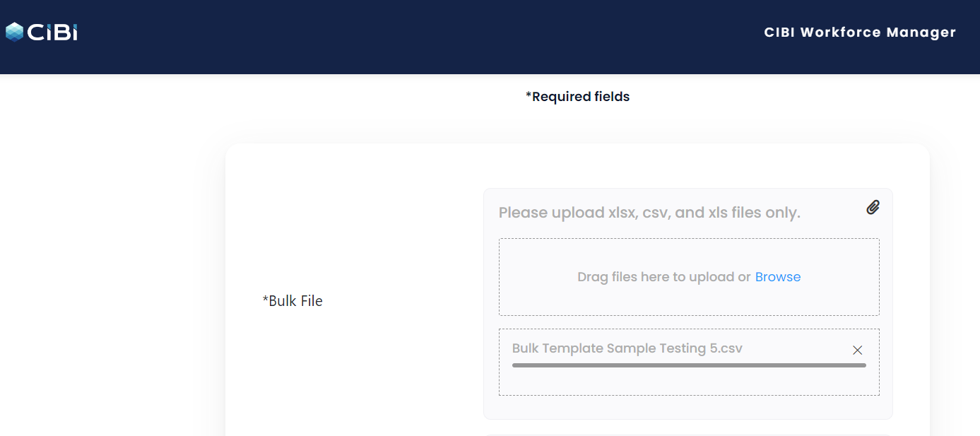
Task: Click the *Required fields notice text
Action: point(577,97)
